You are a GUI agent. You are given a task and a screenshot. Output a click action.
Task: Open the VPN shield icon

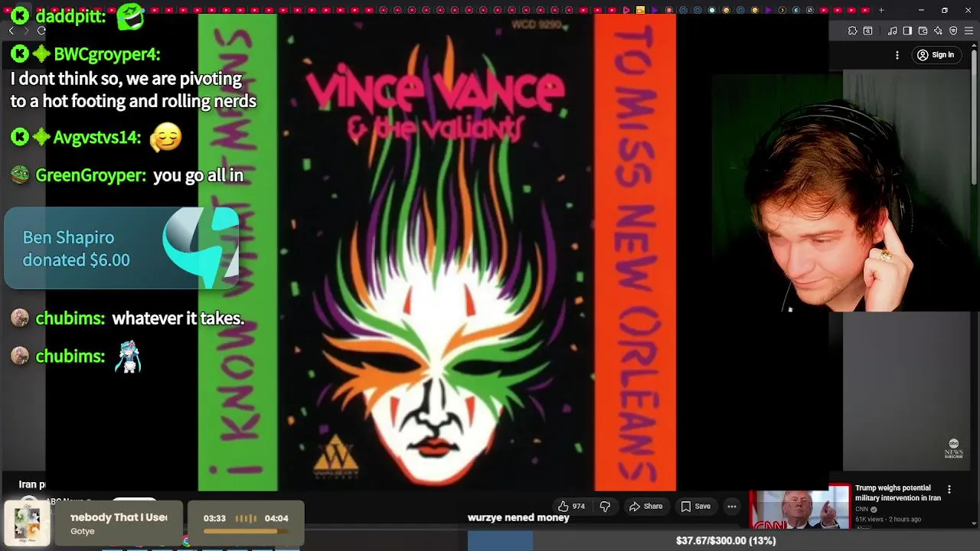pyautogui.click(x=953, y=31)
